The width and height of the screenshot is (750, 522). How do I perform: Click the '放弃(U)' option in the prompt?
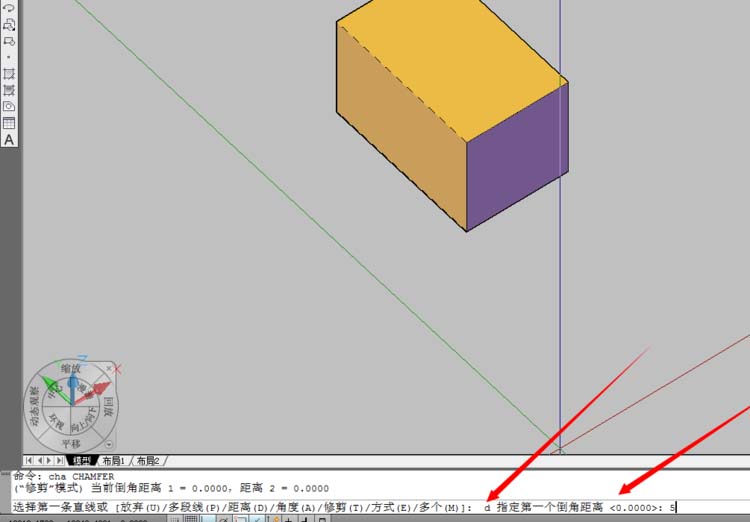pyautogui.click(x=140, y=507)
